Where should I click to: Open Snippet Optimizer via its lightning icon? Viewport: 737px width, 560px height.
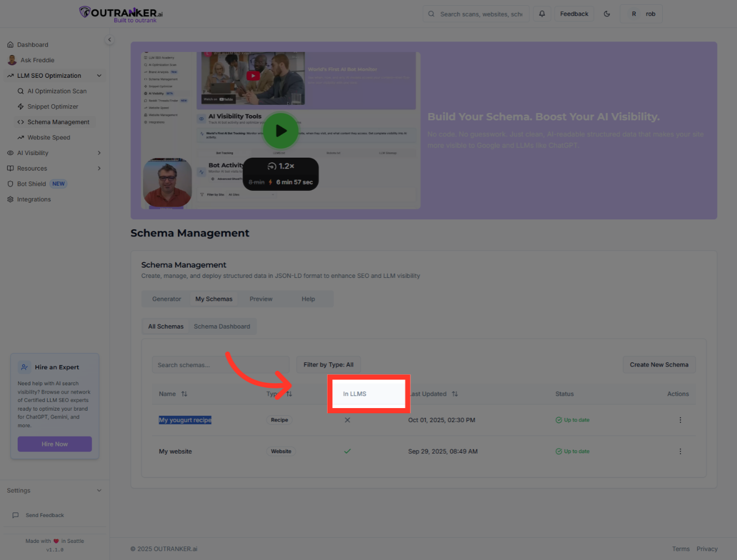click(21, 107)
